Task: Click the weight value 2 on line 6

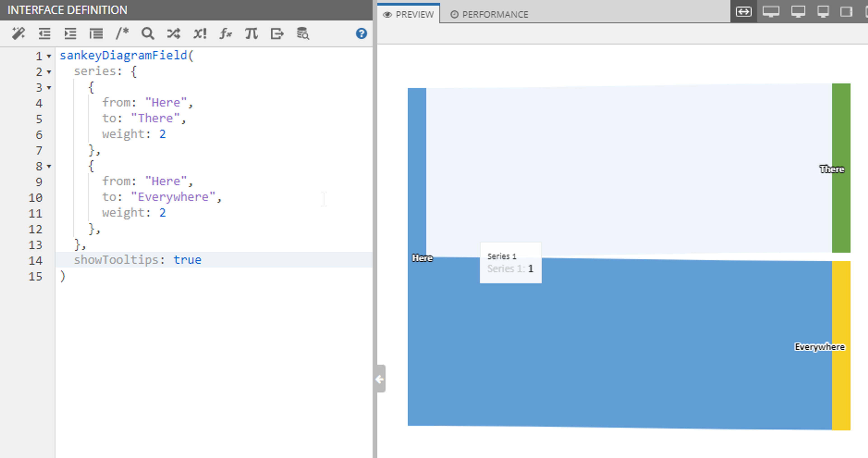Action: 163,134
